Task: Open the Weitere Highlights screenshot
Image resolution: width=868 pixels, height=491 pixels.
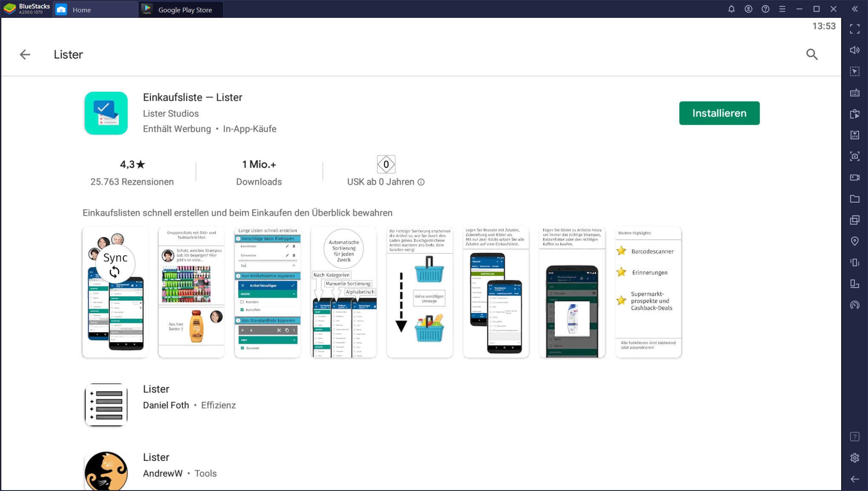Action: [648, 292]
